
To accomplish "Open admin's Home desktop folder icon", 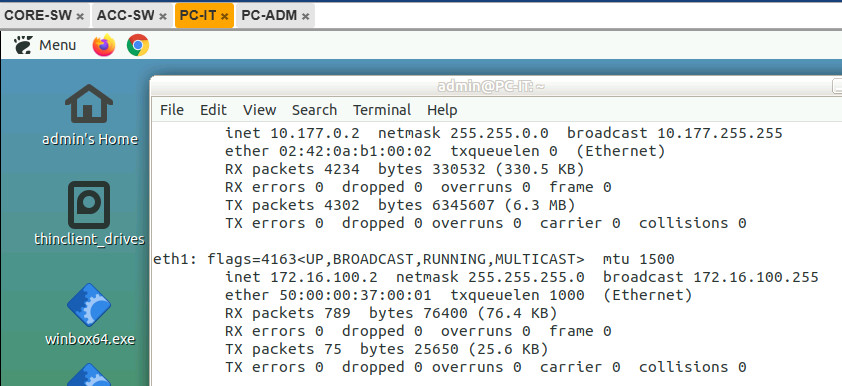I will [89, 104].
